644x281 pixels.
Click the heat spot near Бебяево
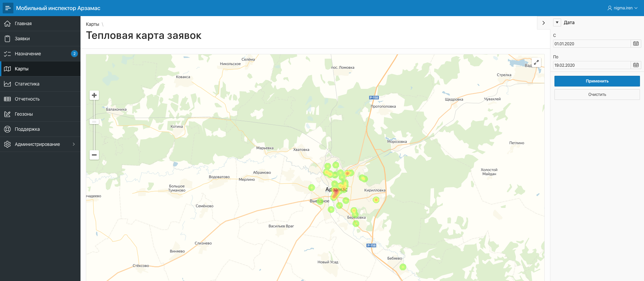coord(403,267)
